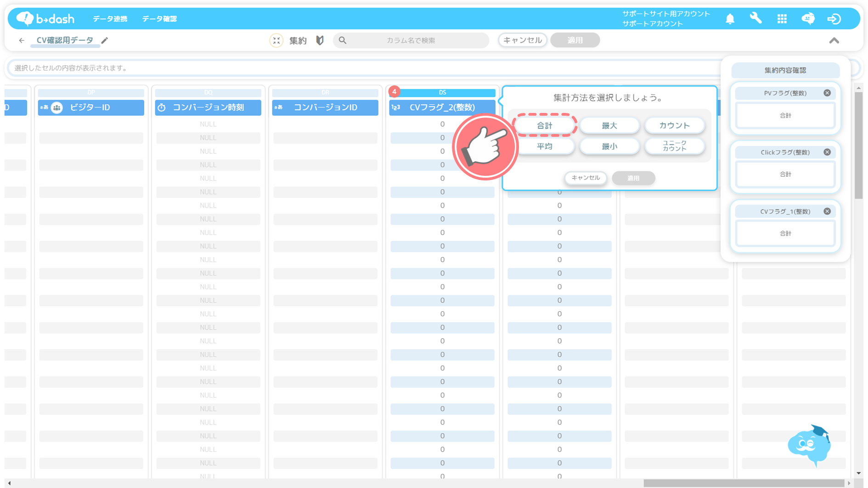This screenshot has height=488, width=868.
Task: Click the top toolbar キャンセル button
Action: (x=522, y=40)
